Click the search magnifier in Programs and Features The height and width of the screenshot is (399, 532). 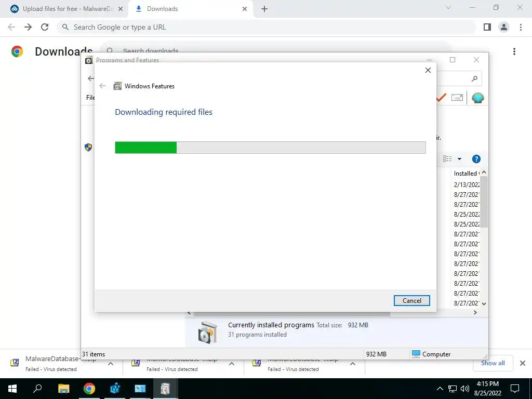pos(474,79)
